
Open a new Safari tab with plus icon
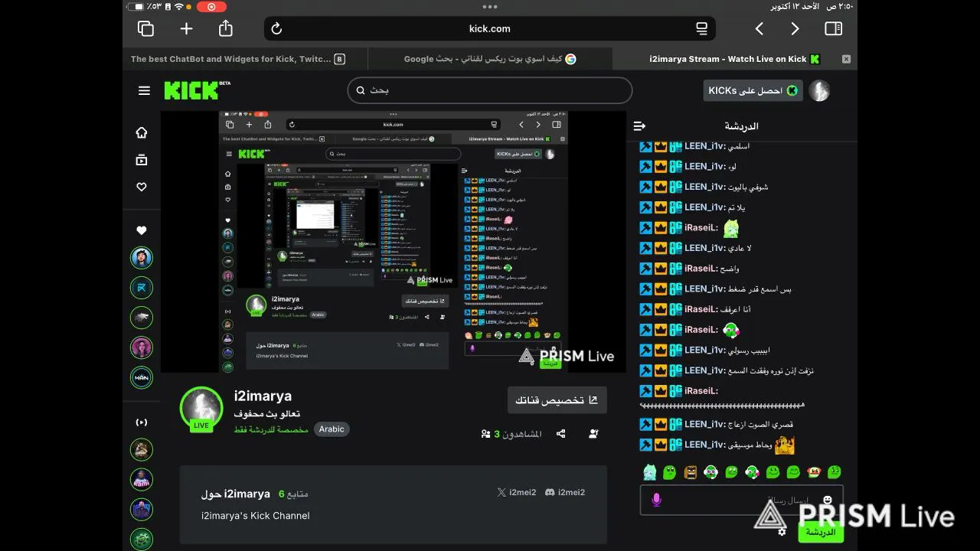186,28
